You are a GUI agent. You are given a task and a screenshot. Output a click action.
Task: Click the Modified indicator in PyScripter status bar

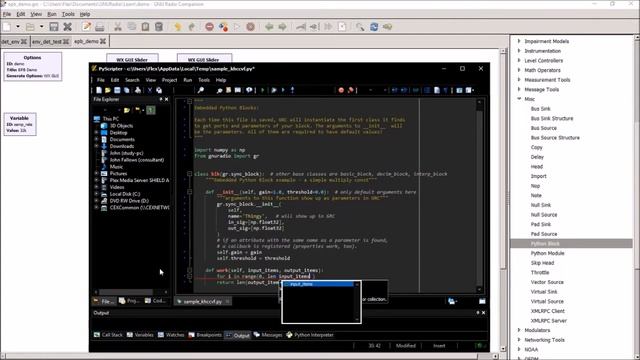click(405, 346)
